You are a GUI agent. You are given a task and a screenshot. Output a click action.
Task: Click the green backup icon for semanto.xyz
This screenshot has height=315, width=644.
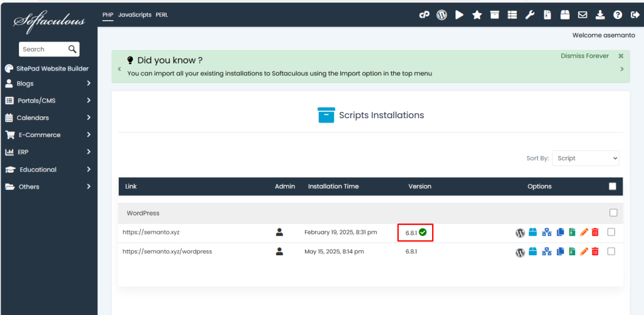point(572,233)
